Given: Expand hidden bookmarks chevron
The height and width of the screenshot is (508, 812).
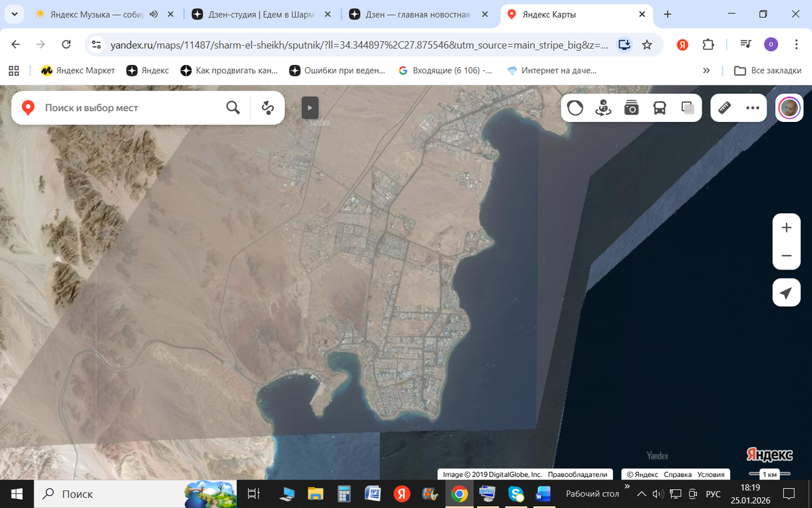Looking at the screenshot, I should click(x=706, y=70).
